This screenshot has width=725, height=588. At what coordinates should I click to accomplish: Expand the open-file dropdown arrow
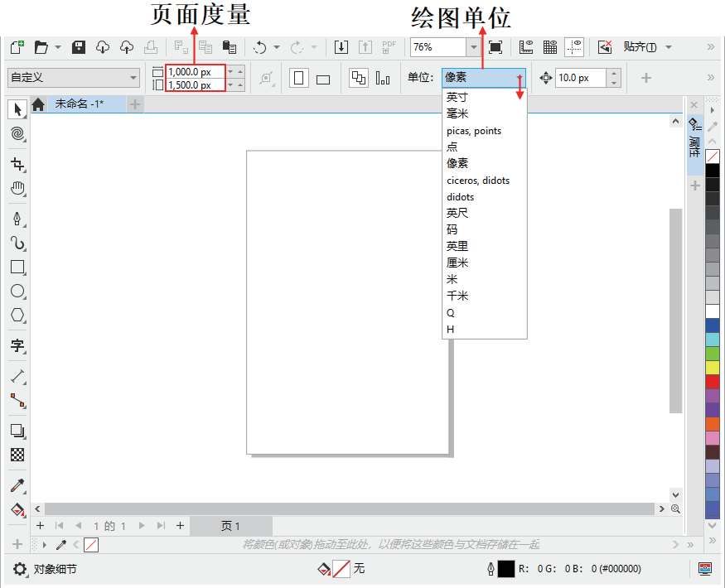pyautogui.click(x=58, y=47)
